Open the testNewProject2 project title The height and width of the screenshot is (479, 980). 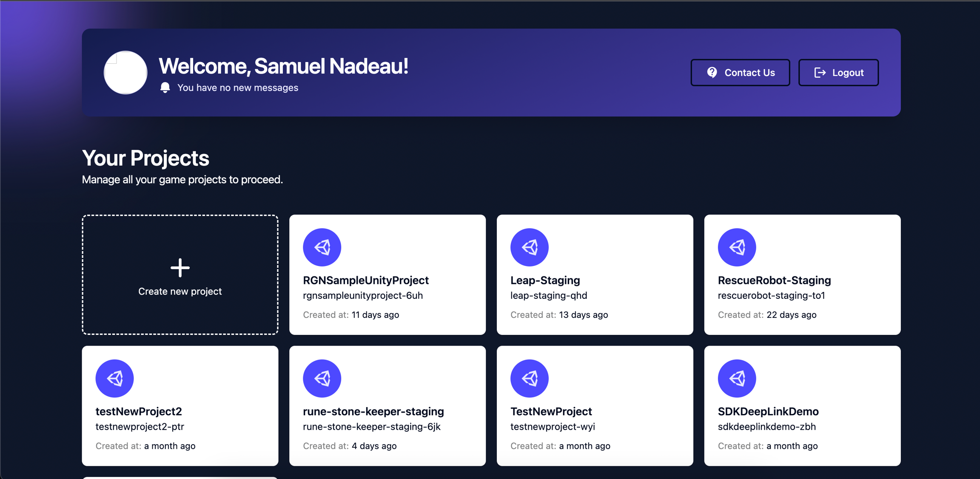click(139, 411)
